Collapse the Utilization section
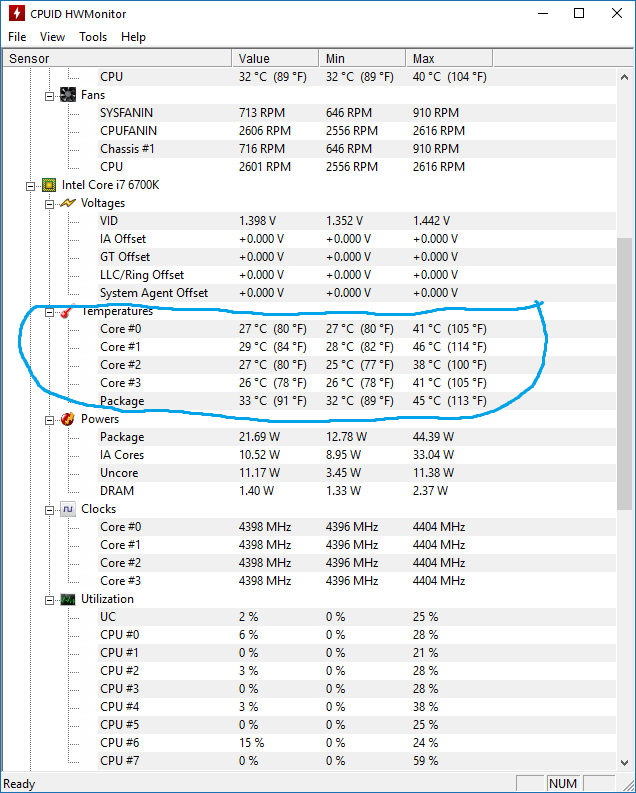This screenshot has width=636, height=793. (49, 600)
